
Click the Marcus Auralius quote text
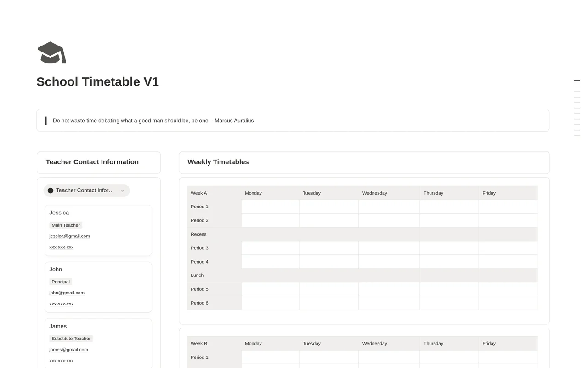(x=153, y=121)
